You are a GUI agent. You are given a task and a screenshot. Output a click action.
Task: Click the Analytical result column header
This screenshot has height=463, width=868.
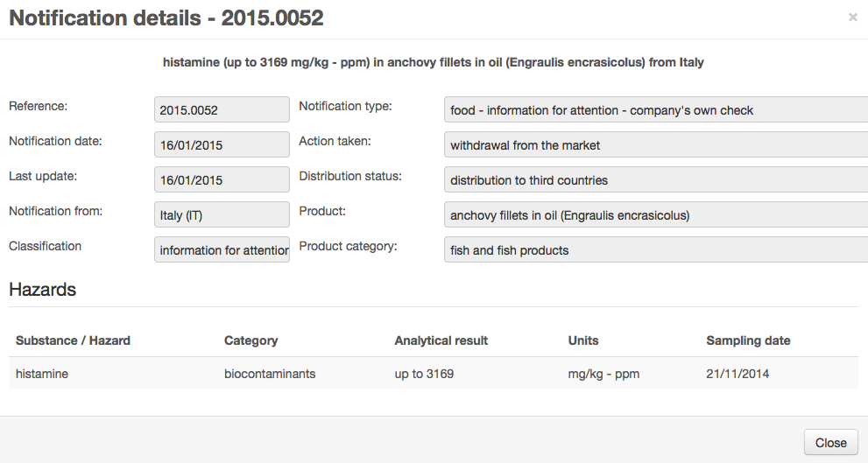tap(441, 340)
